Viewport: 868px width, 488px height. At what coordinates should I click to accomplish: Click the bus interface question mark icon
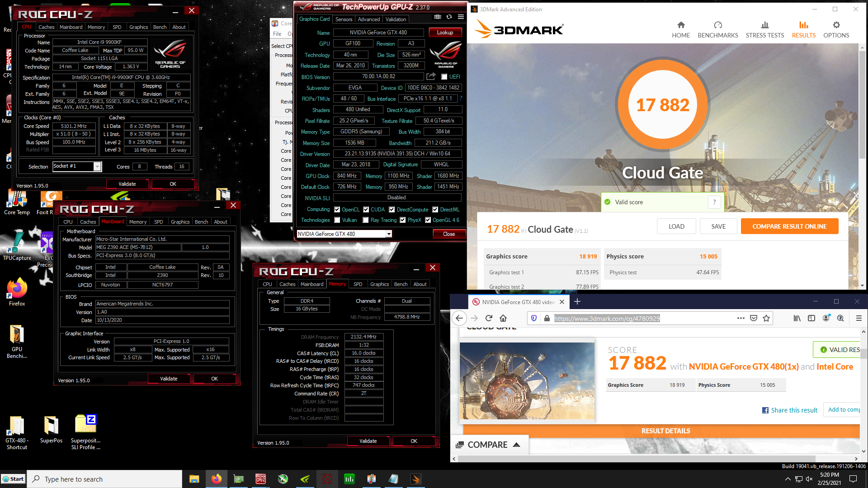[461, 99]
